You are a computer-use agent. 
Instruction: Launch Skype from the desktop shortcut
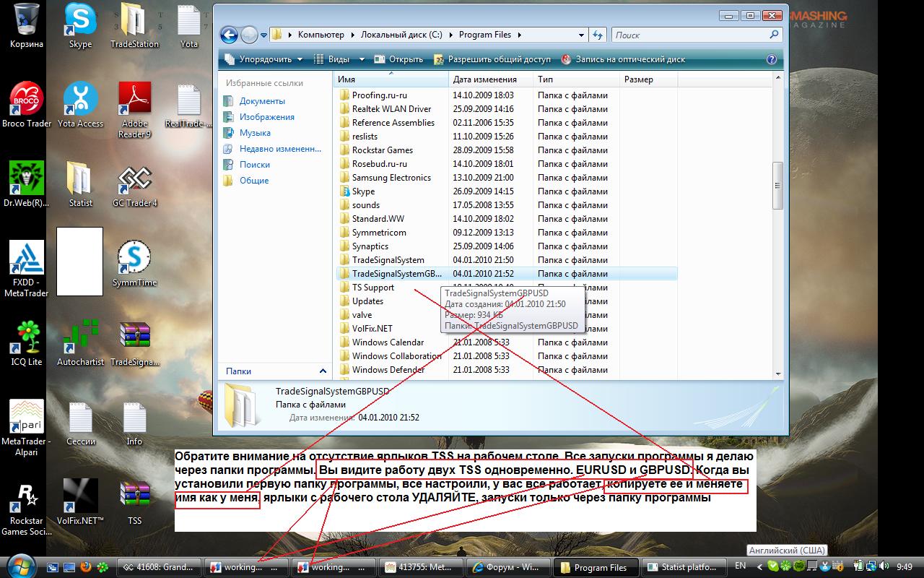80,26
